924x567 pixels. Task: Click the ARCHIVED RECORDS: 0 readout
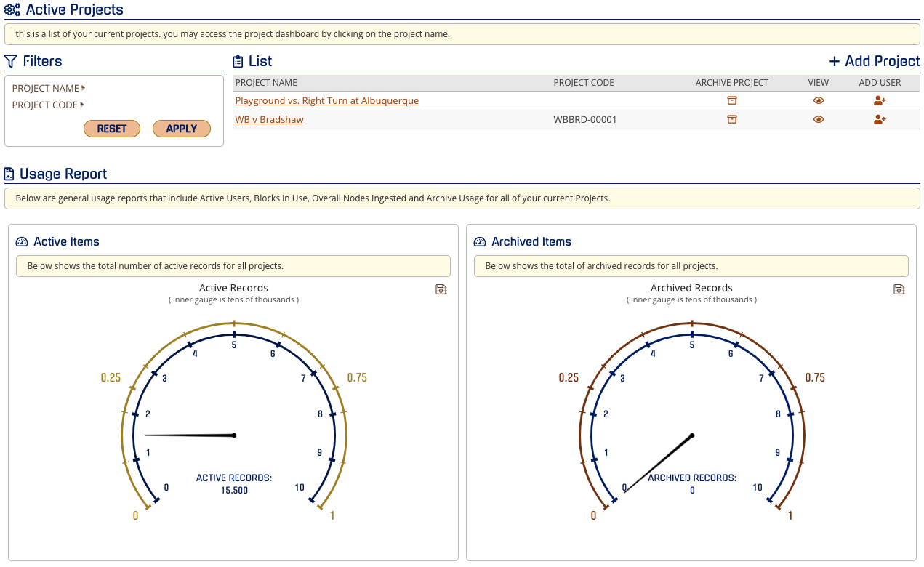(x=692, y=484)
